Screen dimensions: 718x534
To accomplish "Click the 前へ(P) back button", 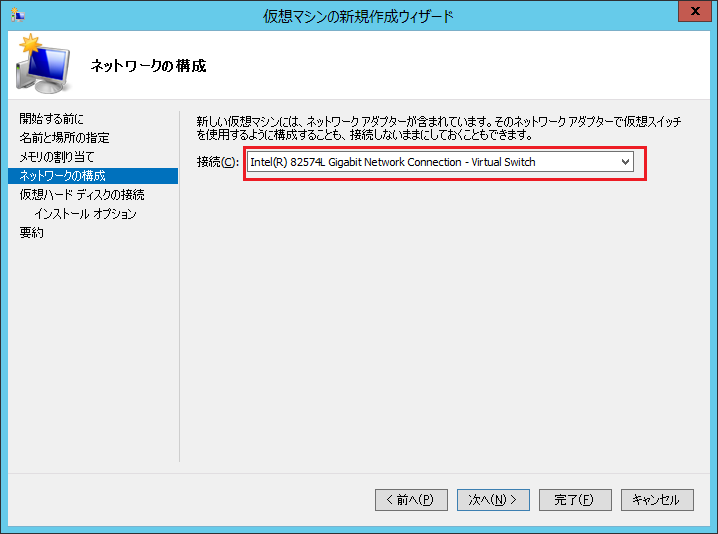I will tap(411, 500).
